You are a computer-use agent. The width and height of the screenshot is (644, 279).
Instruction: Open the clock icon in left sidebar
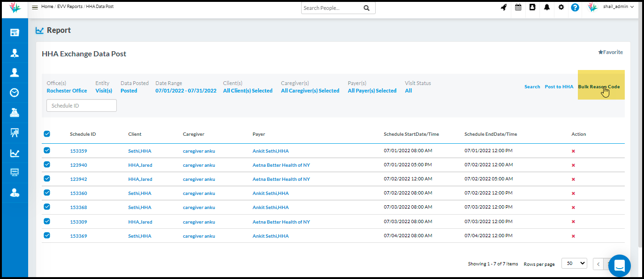[15, 93]
